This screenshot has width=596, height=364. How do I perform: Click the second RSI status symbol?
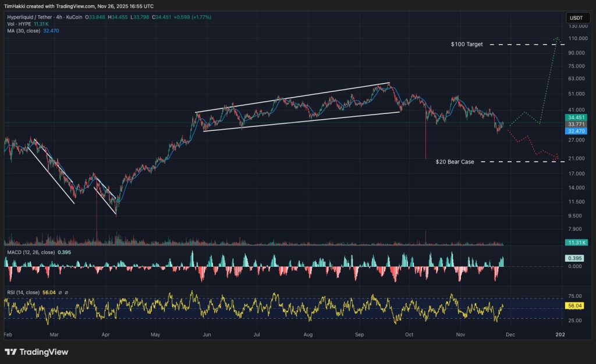tap(66, 292)
